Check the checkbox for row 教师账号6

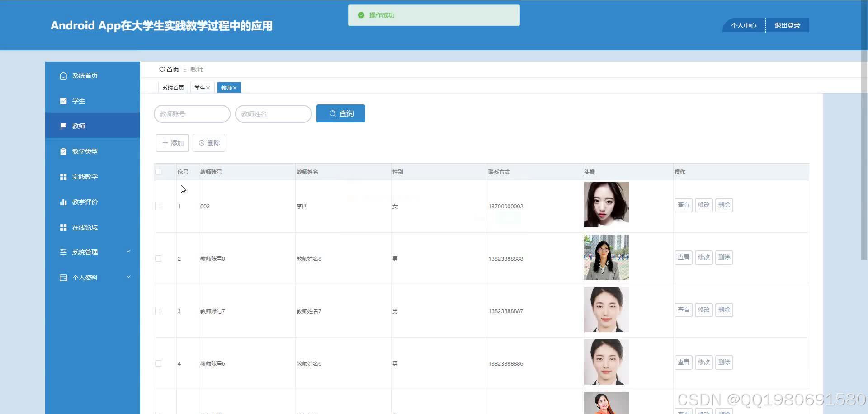pyautogui.click(x=158, y=363)
